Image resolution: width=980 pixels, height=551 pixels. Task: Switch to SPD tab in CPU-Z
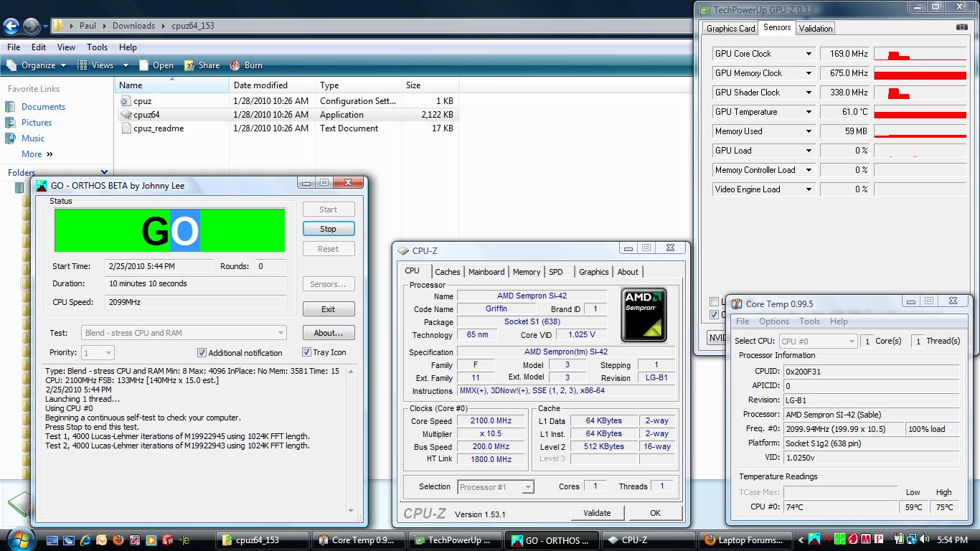[x=556, y=272]
